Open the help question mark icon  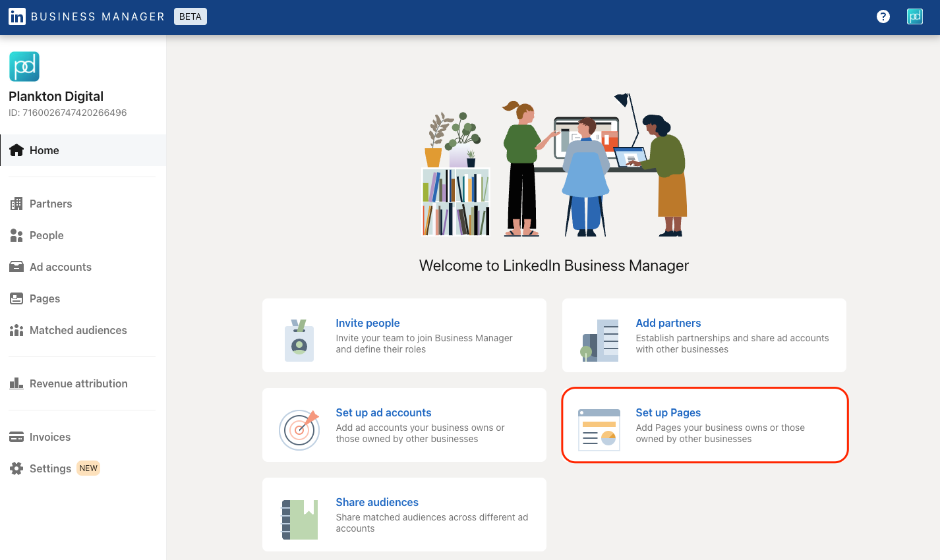[883, 16]
